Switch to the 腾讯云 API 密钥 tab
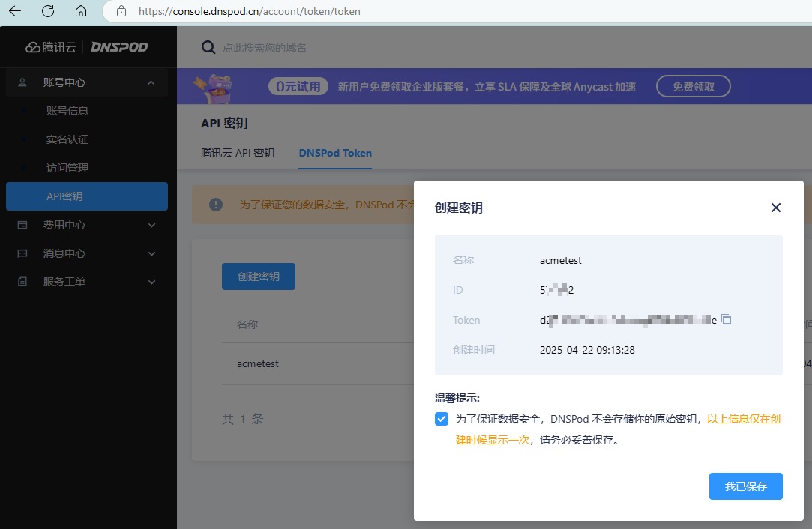Screen dimensions: 812x529 [x=238, y=153]
